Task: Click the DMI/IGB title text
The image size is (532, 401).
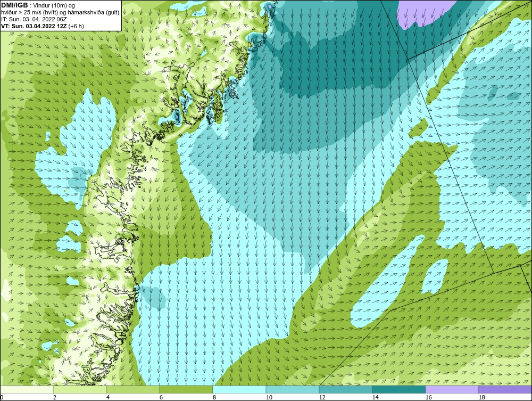Action: pyautogui.click(x=14, y=5)
